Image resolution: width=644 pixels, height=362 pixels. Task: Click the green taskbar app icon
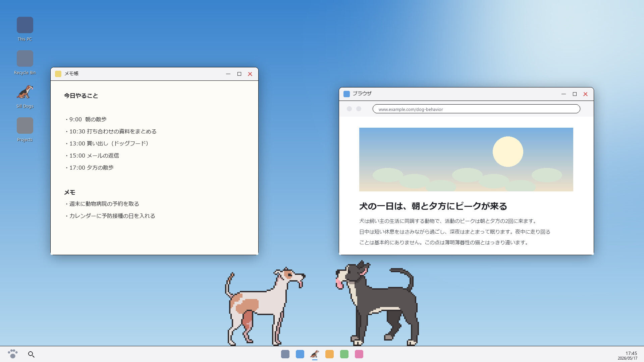[x=344, y=354]
